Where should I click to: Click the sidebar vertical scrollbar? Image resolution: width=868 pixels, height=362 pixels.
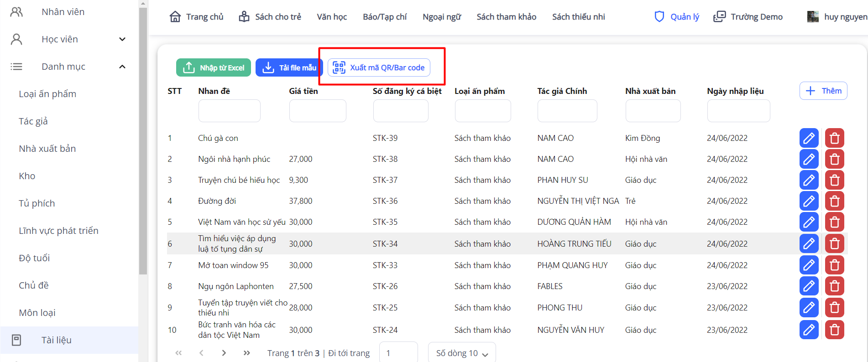pyautogui.click(x=143, y=137)
